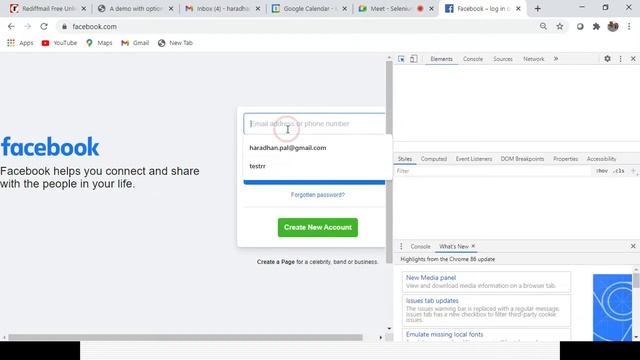The image size is (640, 360).
Task: Open the New Tab bookmark
Action: pos(175,43)
